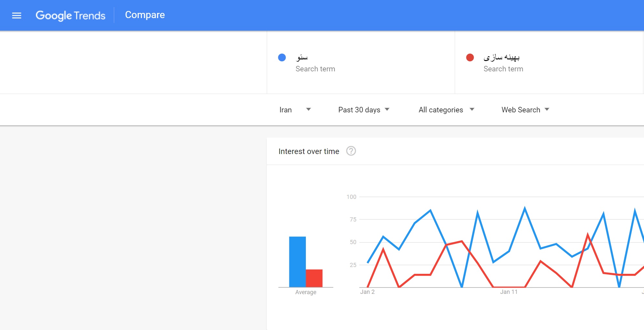
Task: Click the red dot beside second search term
Action: 470,57
